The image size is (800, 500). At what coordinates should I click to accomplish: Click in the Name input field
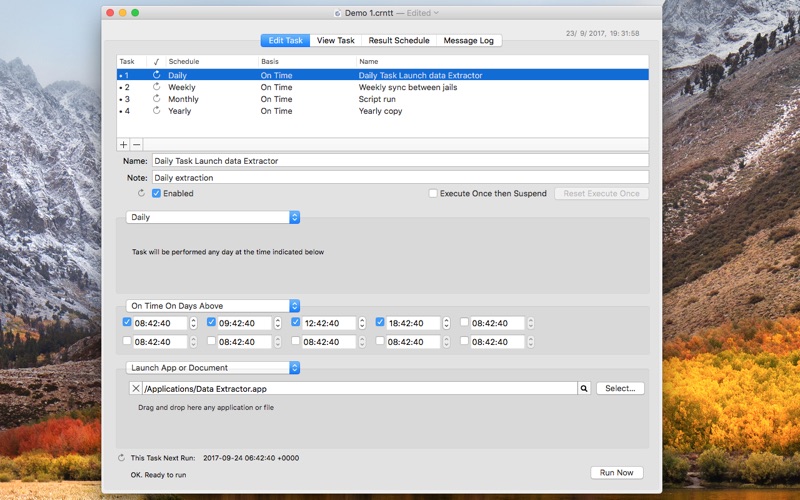[x=401, y=161]
